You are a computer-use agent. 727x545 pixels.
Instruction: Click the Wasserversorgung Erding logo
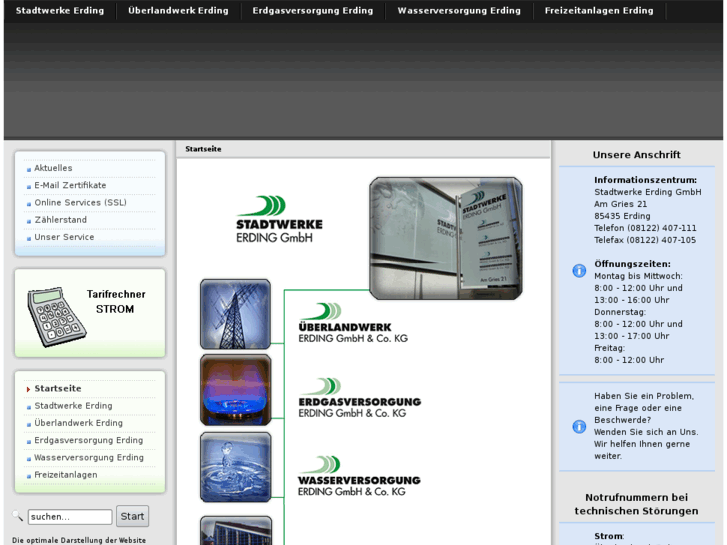click(x=359, y=476)
